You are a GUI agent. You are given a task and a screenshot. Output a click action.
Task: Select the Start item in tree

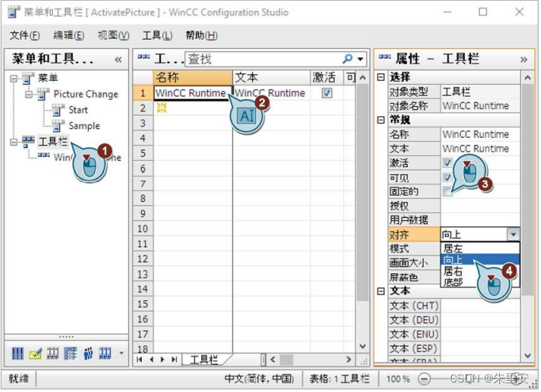[x=78, y=110]
